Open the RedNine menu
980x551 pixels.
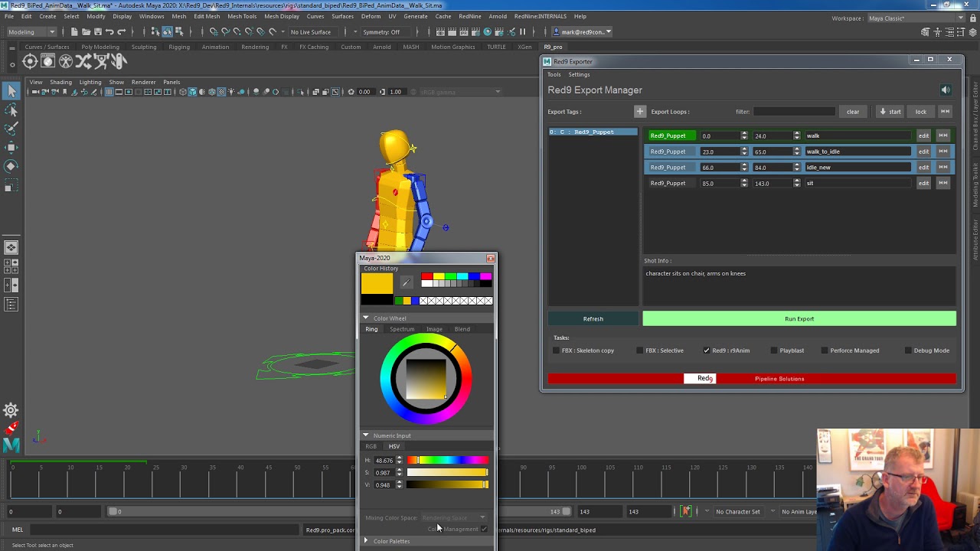(x=469, y=16)
